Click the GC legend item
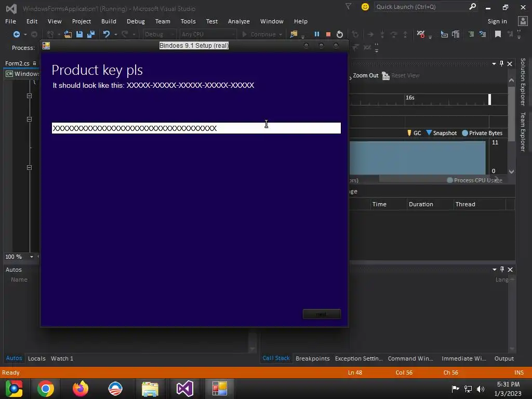 click(x=414, y=133)
